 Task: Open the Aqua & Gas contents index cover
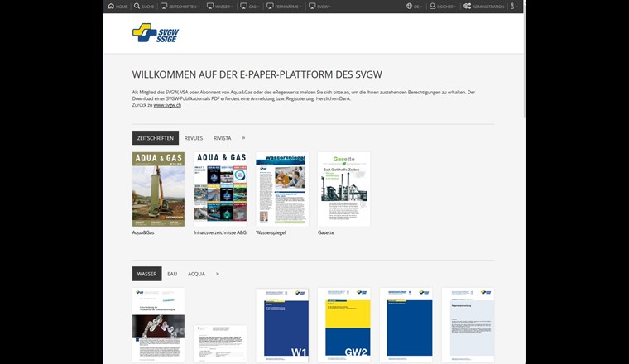pos(220,189)
